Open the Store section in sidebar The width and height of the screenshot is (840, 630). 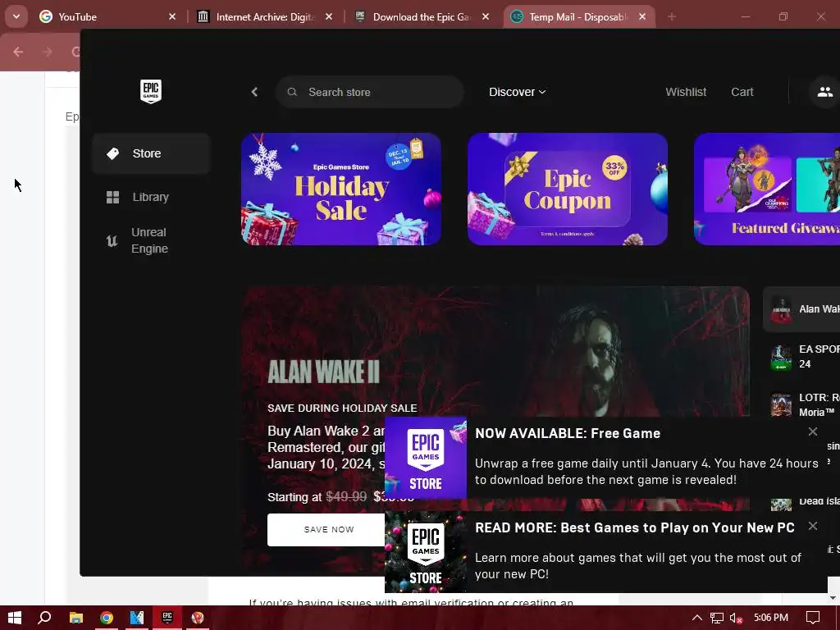[151, 153]
